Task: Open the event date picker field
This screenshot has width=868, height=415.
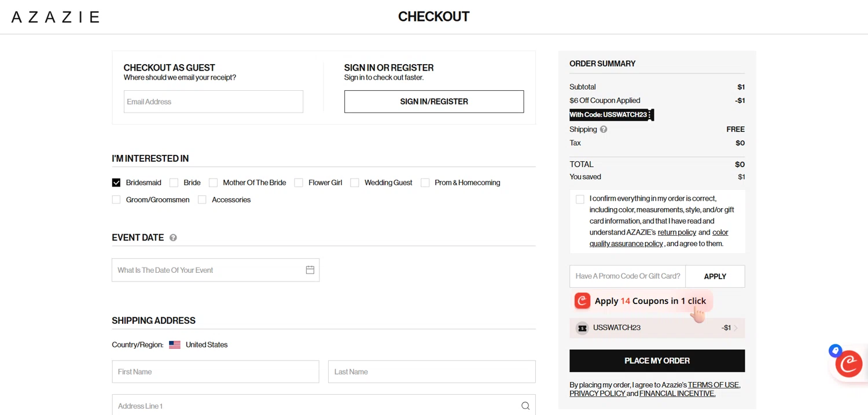Action: [x=208, y=270]
